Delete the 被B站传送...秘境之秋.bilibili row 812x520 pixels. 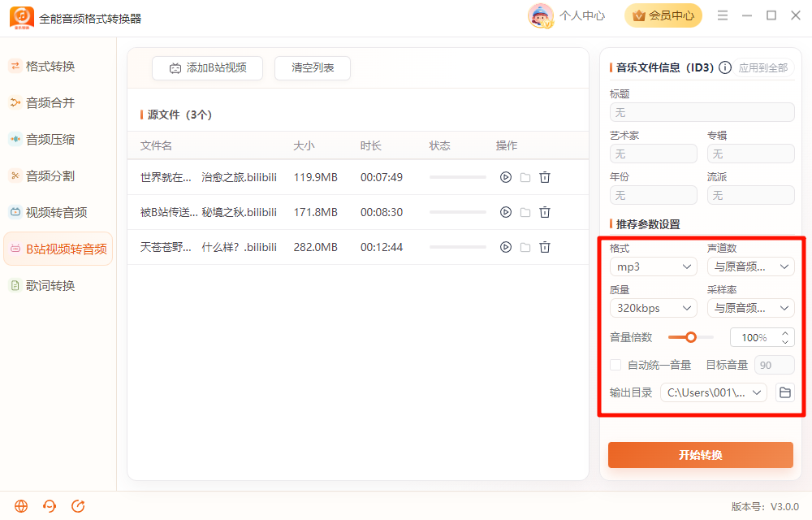click(x=545, y=212)
